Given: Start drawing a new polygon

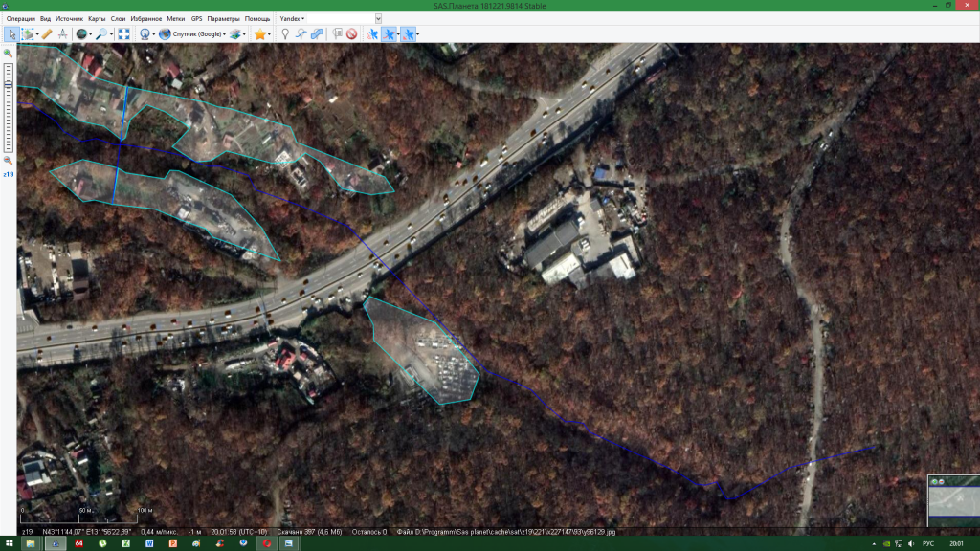Looking at the screenshot, I should pyautogui.click(x=317, y=34).
